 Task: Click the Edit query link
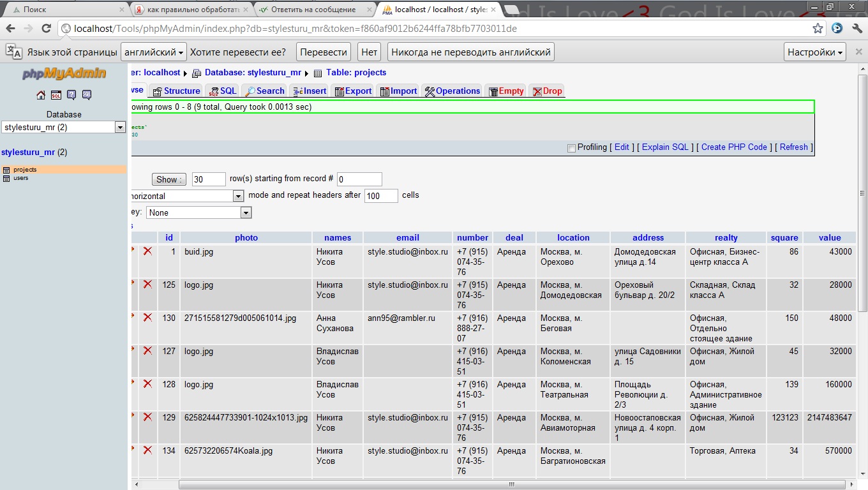click(622, 147)
